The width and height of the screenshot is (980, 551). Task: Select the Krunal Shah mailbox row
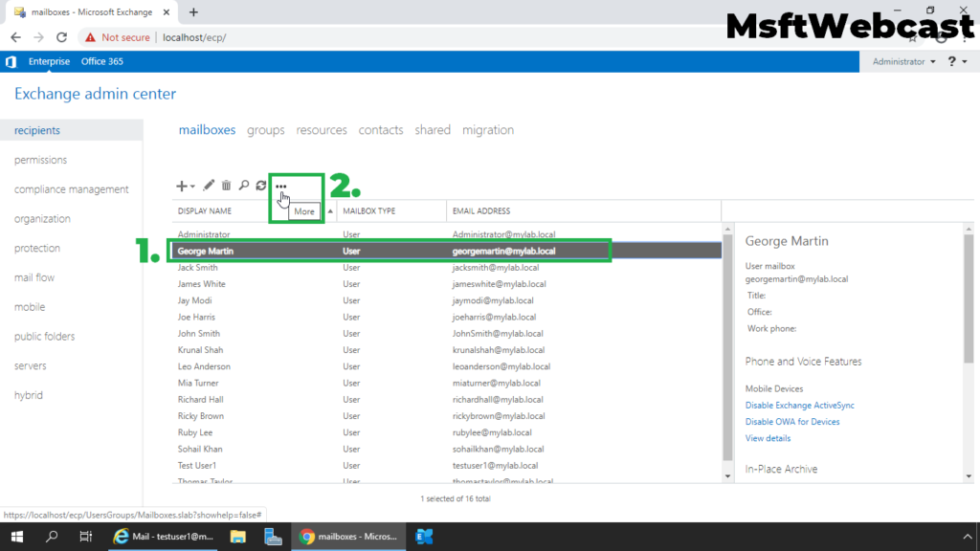(x=446, y=350)
